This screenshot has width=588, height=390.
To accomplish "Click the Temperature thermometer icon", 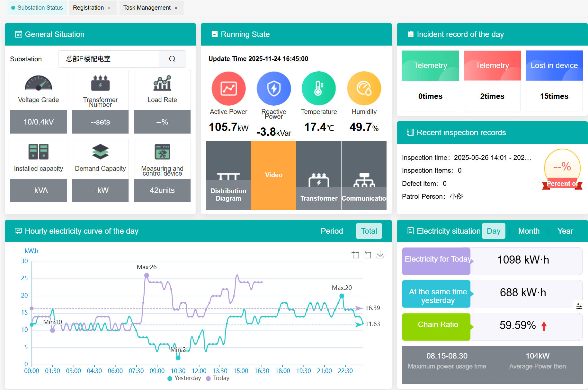I will [319, 89].
